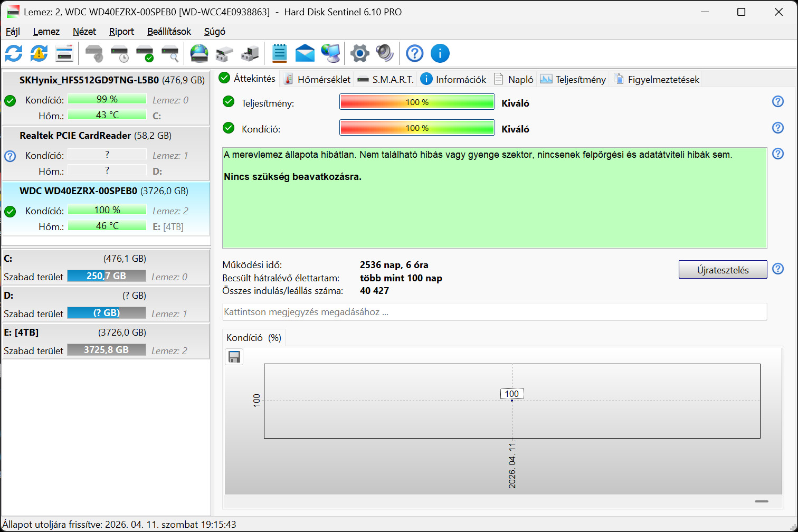Open the blue notepad report icon
Screen dimensions: 798x532
pos(280,53)
